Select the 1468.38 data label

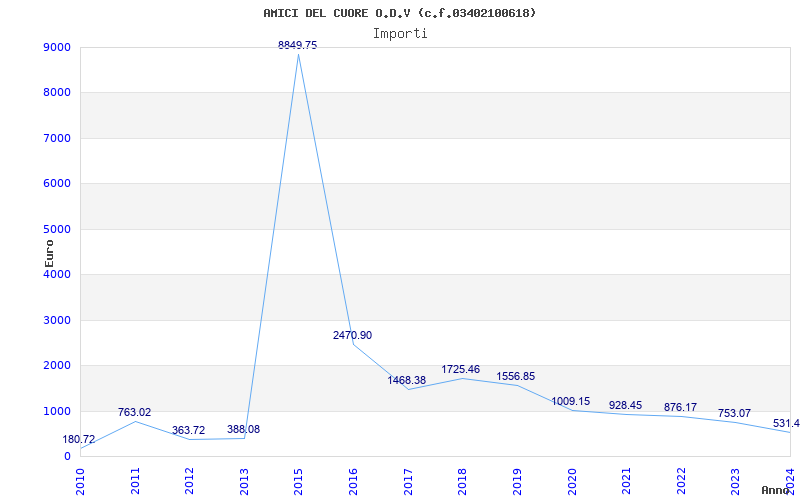pos(407,381)
